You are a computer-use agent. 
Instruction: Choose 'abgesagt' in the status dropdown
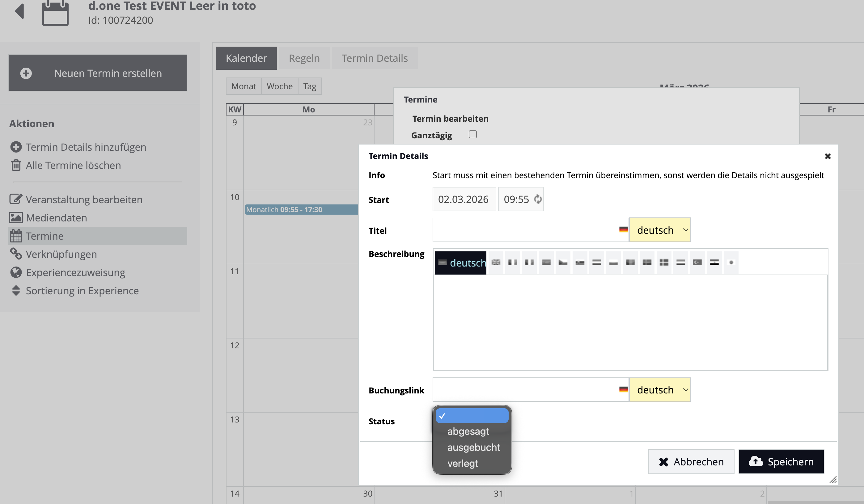[468, 431]
